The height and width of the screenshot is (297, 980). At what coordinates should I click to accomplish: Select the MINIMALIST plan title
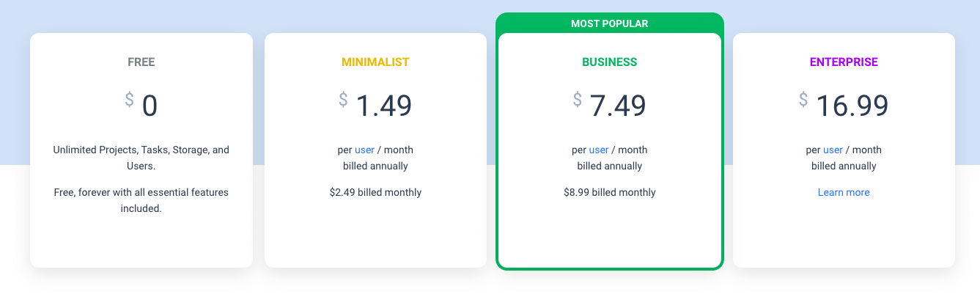pos(375,62)
